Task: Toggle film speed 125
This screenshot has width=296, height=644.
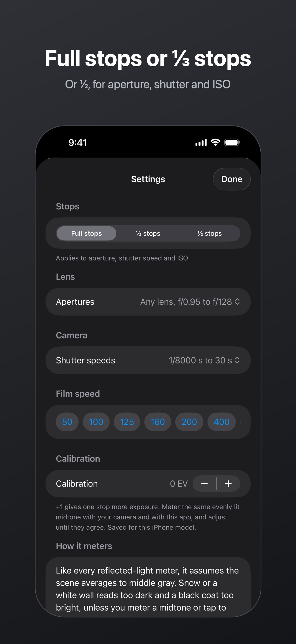Action: pyautogui.click(x=127, y=422)
